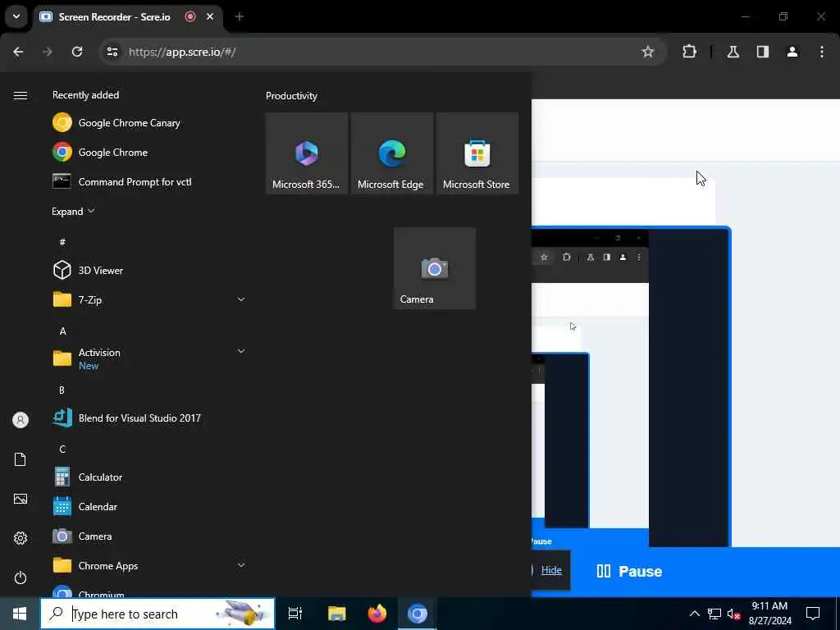Viewport: 840px width, 630px height.
Task: Open Chrome three-dot menu
Action: [822, 52]
